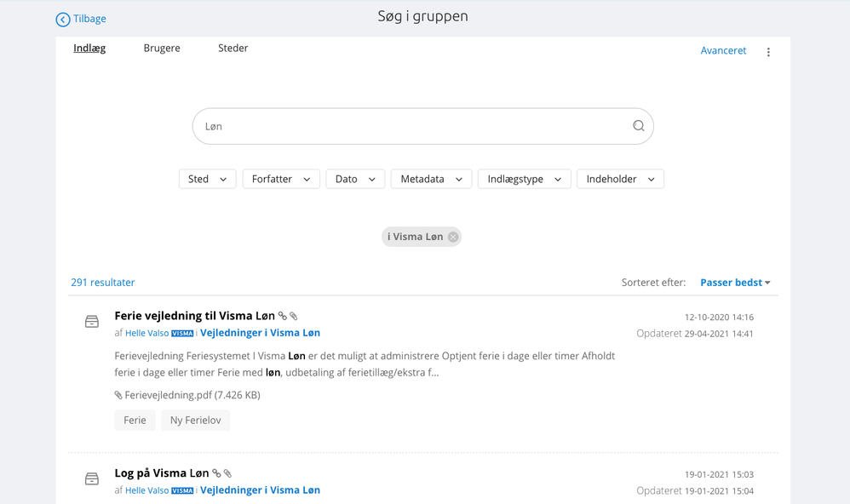Viewport: 850px width, 504px height.
Task: Open the Avanceret search link
Action: (x=723, y=51)
